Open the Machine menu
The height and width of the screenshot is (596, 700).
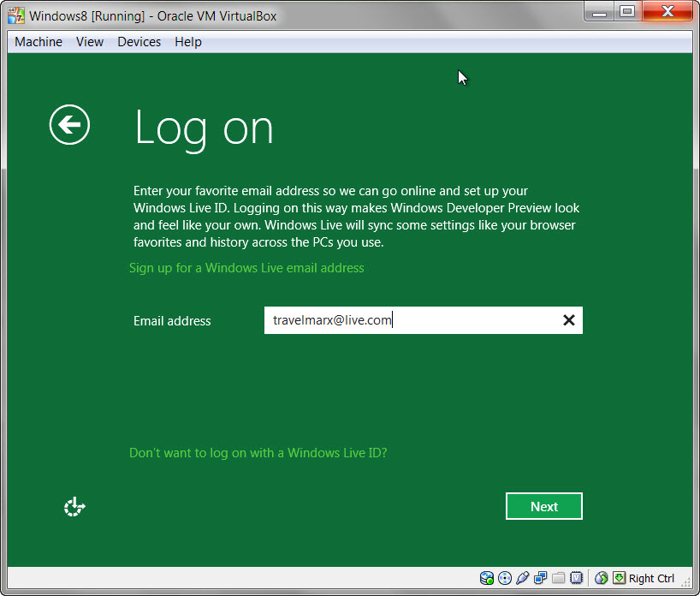point(39,42)
